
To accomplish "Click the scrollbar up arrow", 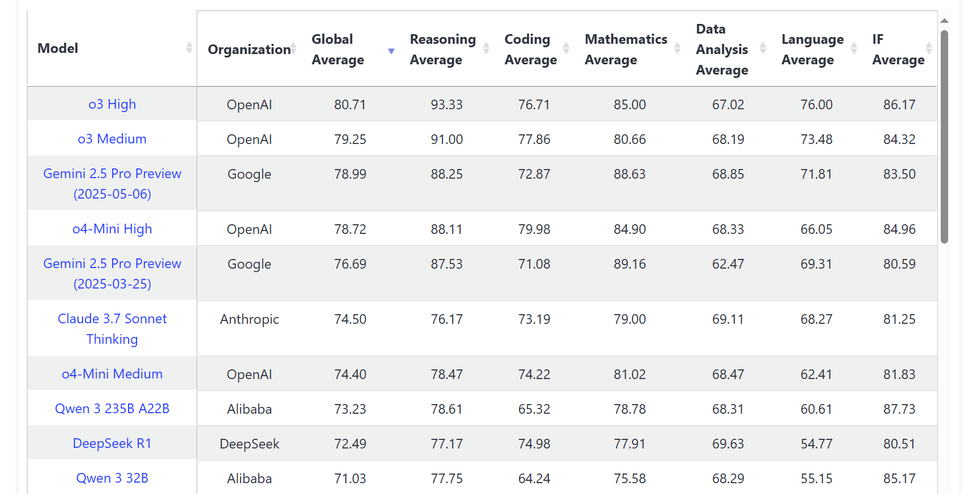I will 944,20.
